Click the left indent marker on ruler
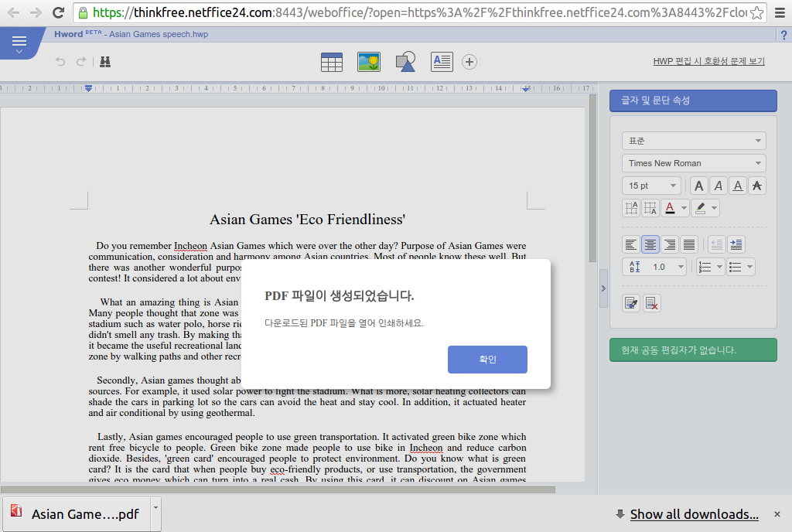The image size is (792, 532). point(88,88)
